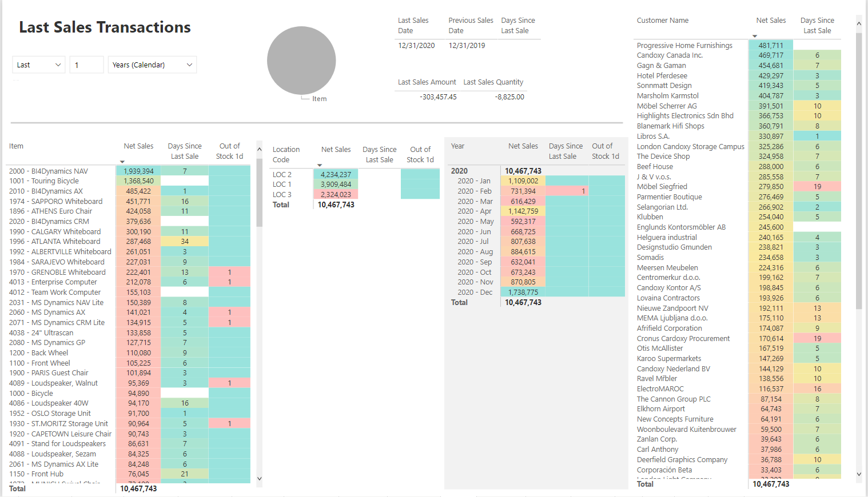The width and height of the screenshot is (868, 497).
Task: Select location row LOC 2
Action: click(282, 175)
